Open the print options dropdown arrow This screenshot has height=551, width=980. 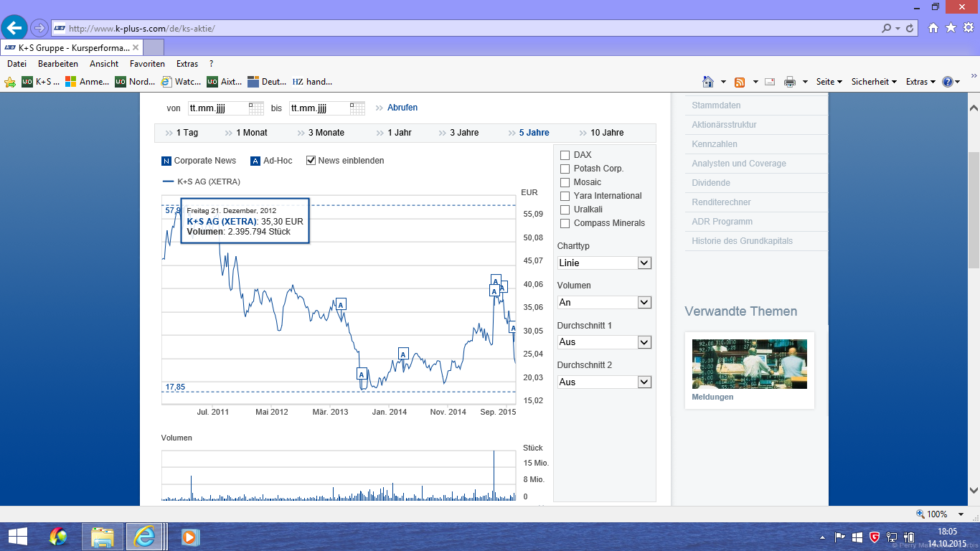[805, 82]
